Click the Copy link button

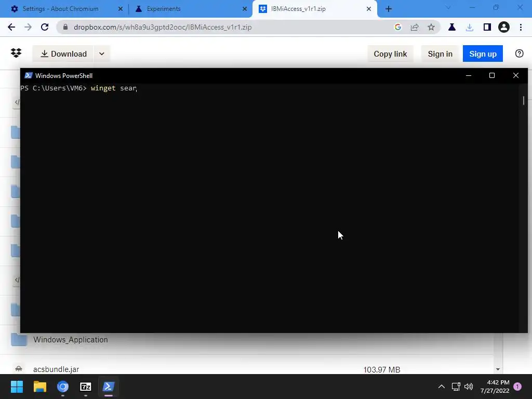pyautogui.click(x=390, y=54)
